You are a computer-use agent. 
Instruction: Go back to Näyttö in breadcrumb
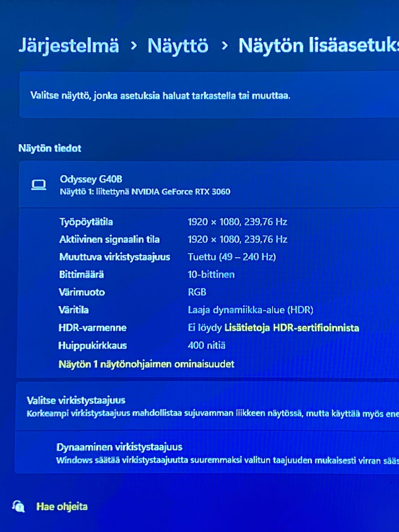178,46
